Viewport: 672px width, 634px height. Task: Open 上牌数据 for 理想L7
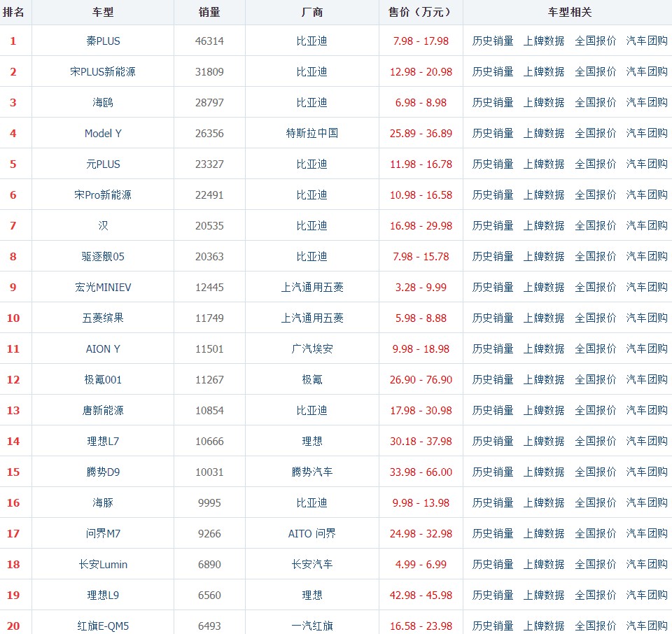click(544, 442)
